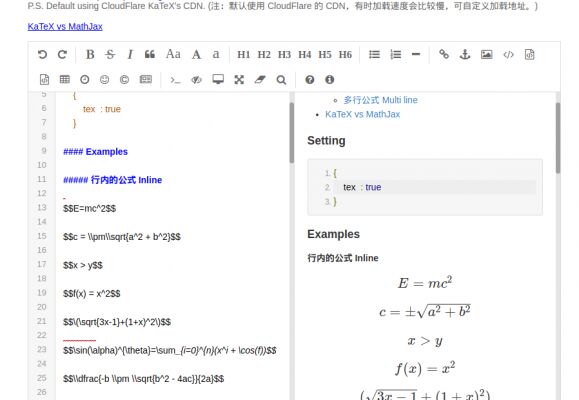Insert an H1 heading
This screenshot has height=400, width=579.
[x=244, y=55]
